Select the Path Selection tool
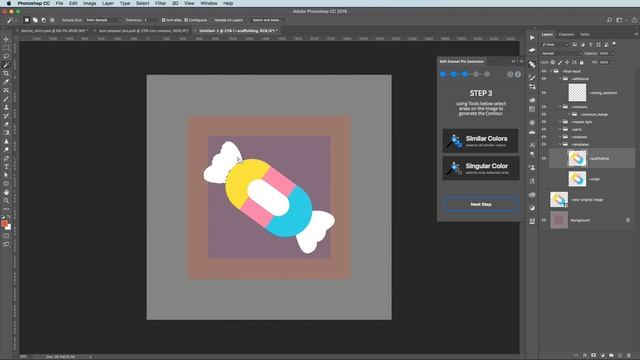The height and width of the screenshot is (360, 640). pyautogui.click(x=6, y=175)
